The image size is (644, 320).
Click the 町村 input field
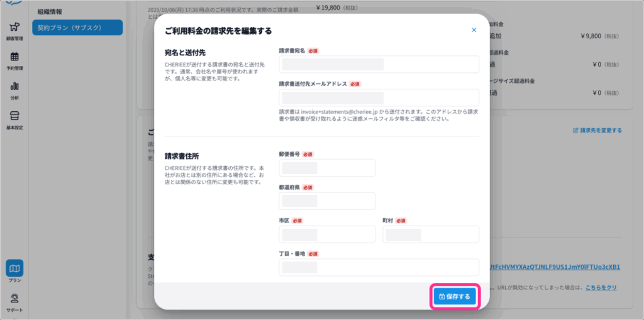click(x=431, y=234)
